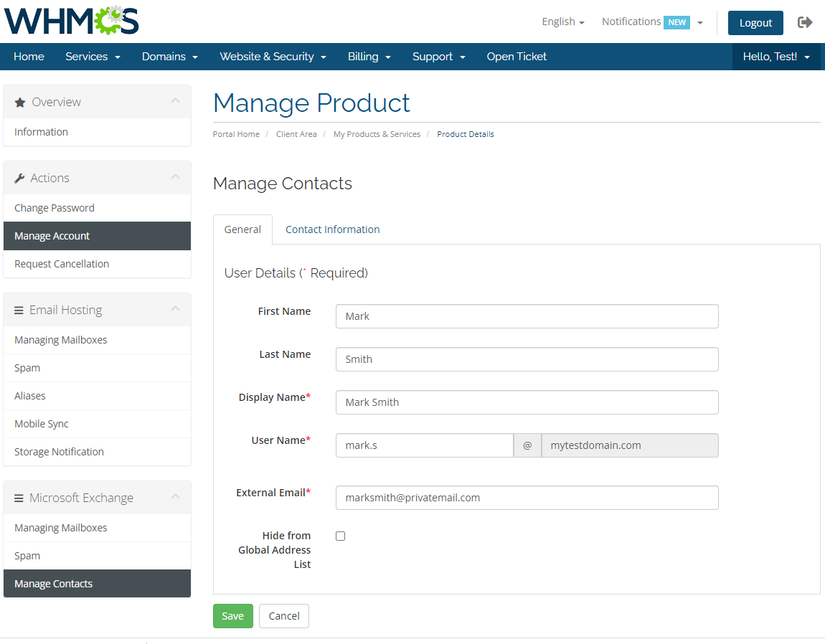Open the English language dropdown

point(563,22)
